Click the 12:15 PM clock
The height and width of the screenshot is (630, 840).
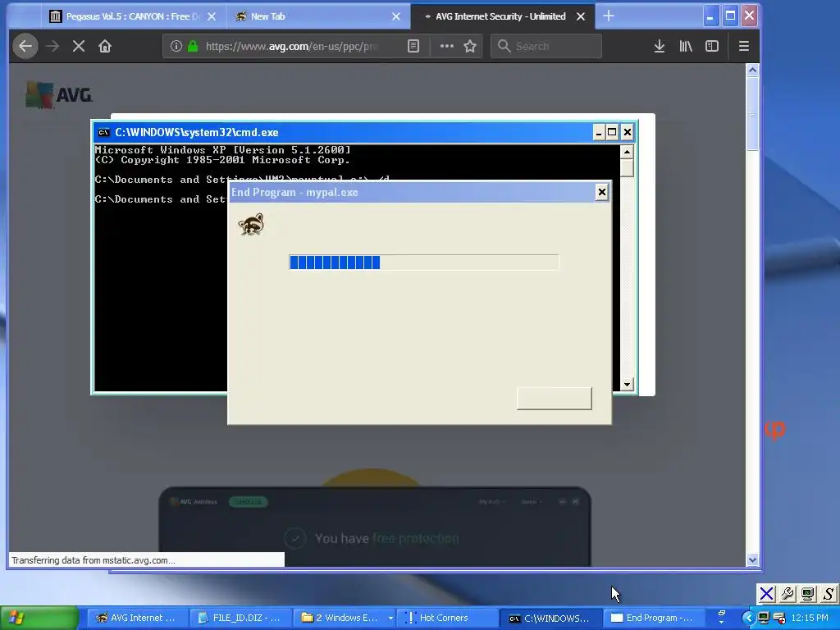point(809,619)
